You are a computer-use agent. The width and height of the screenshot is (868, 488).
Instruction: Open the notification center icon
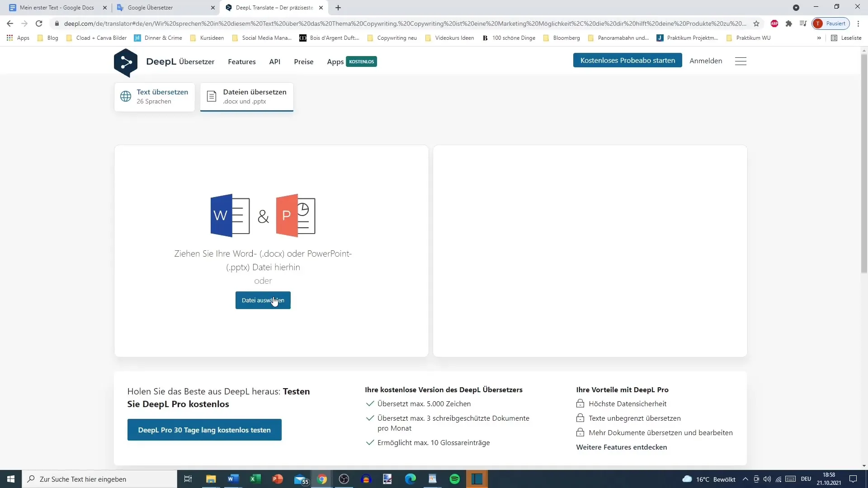(x=853, y=479)
